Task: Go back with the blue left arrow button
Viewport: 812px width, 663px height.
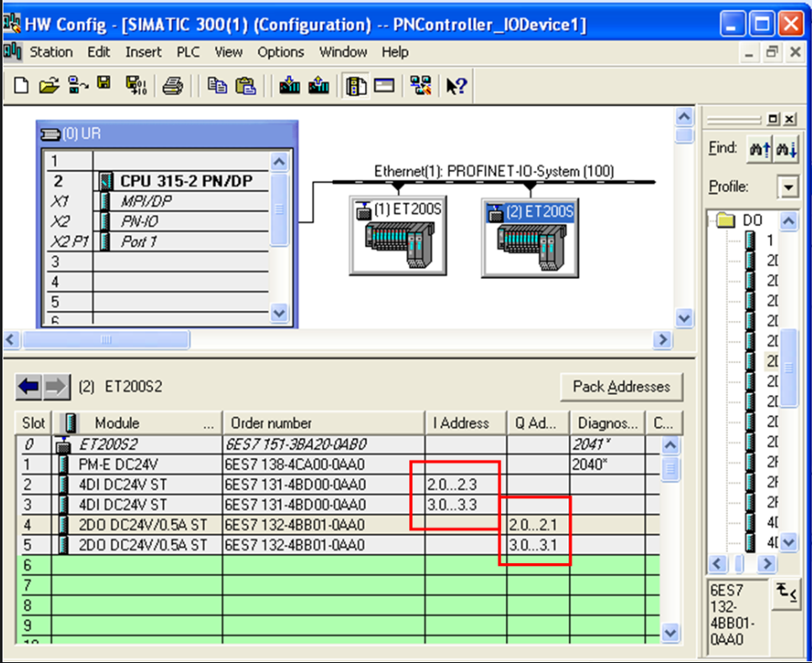Action: click(x=29, y=387)
